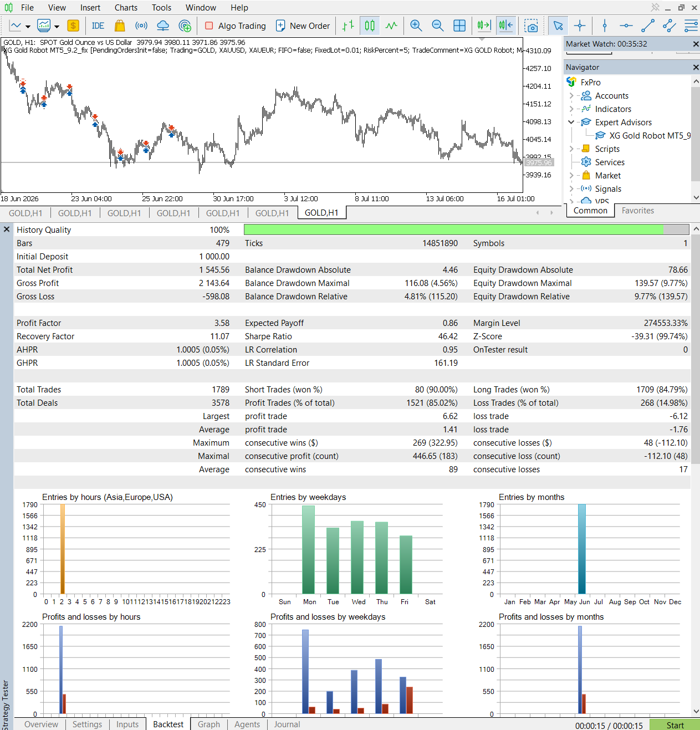The height and width of the screenshot is (730, 700).
Task: Switch to the Settings tab in Strategy Tester
Action: [87, 724]
